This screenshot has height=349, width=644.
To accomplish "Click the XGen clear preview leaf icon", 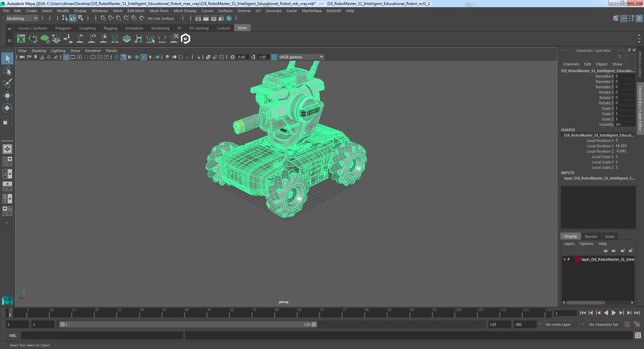I will click(45, 39).
